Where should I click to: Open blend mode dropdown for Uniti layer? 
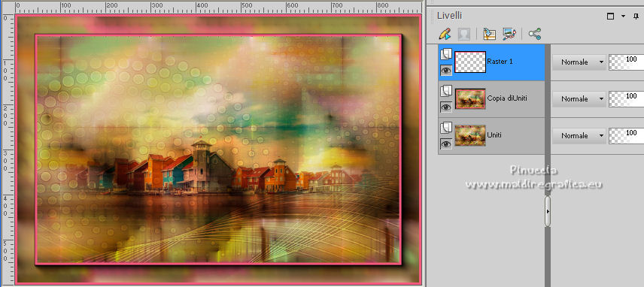[x=579, y=136]
